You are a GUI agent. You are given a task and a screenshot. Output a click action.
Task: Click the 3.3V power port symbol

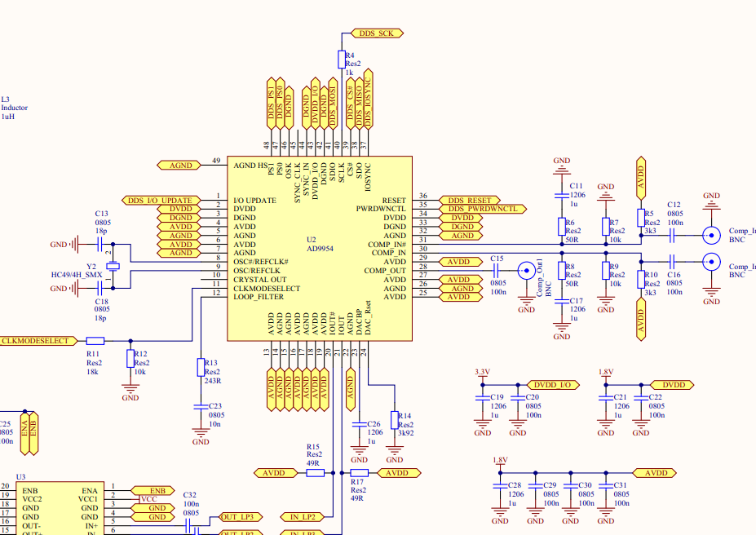[483, 376]
